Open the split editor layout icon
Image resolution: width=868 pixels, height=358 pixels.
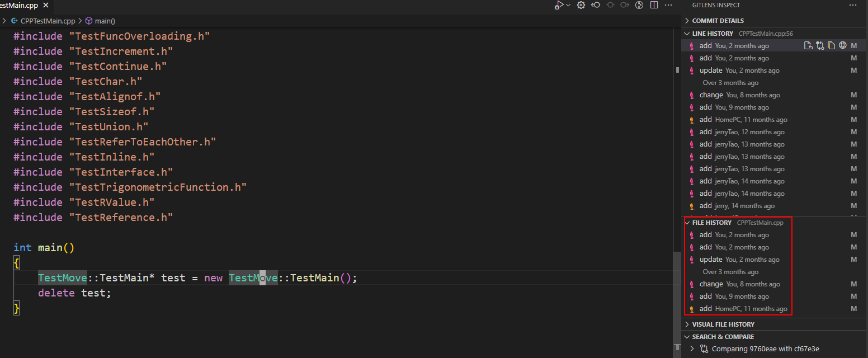(x=655, y=4)
